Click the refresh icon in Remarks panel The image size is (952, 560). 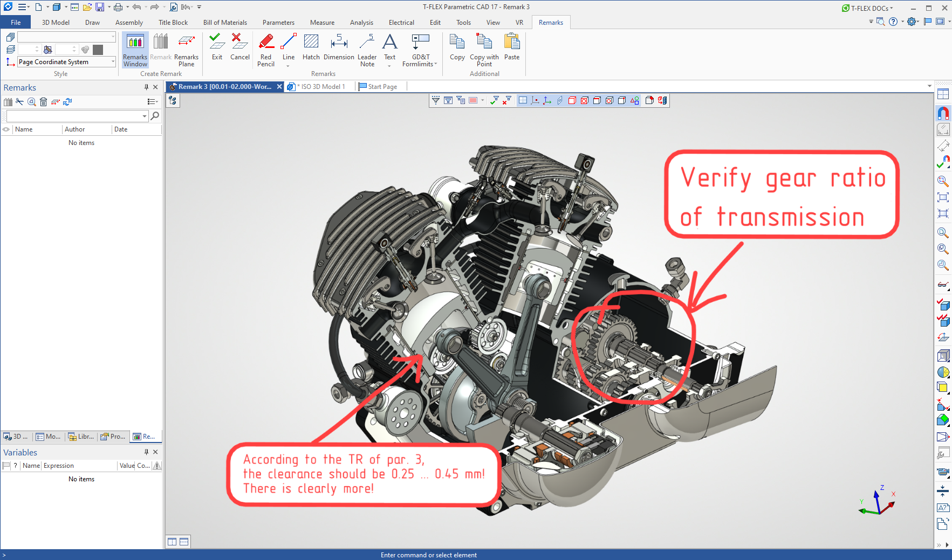coord(67,102)
